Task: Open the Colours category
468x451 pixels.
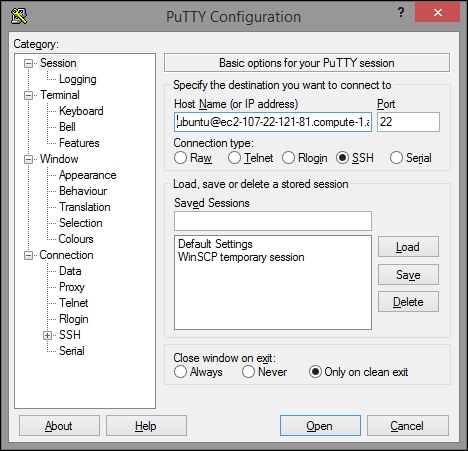Action: [x=76, y=239]
